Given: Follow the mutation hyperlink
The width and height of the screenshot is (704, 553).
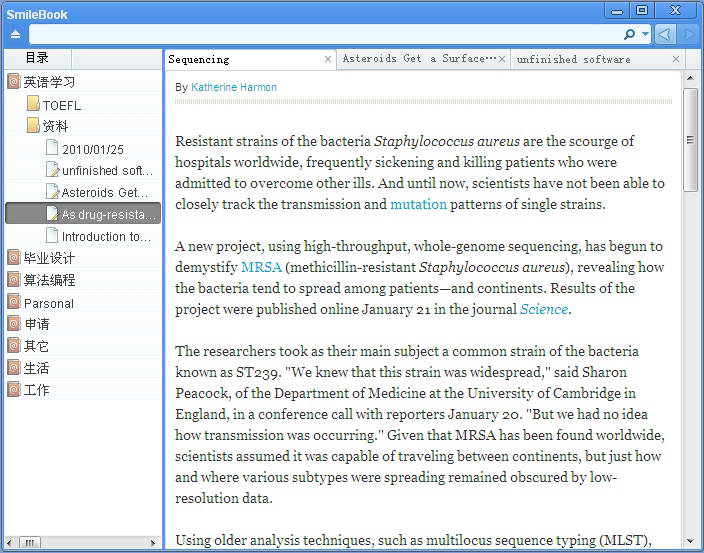Looking at the screenshot, I should point(418,204).
